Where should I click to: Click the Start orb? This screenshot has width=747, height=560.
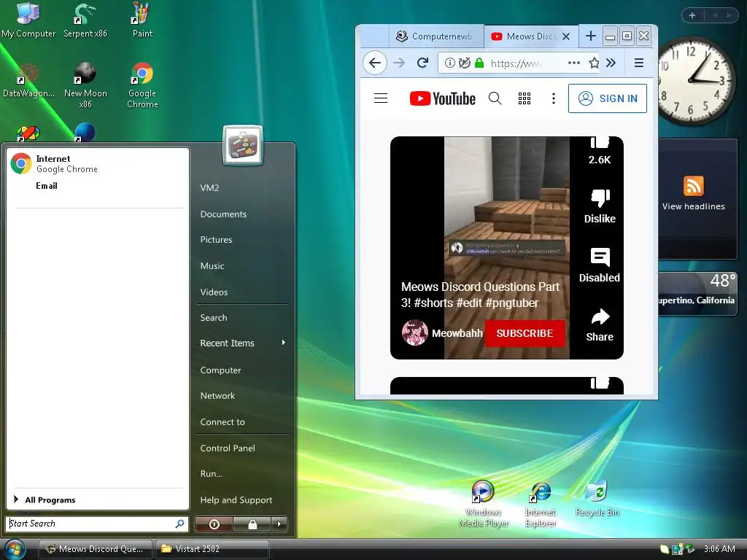click(15, 549)
